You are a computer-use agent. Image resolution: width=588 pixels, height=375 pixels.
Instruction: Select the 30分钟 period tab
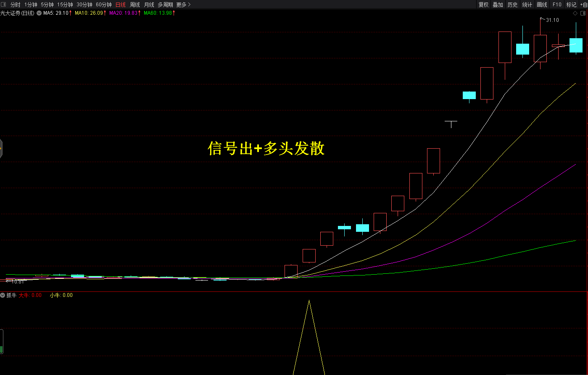pyautogui.click(x=84, y=5)
